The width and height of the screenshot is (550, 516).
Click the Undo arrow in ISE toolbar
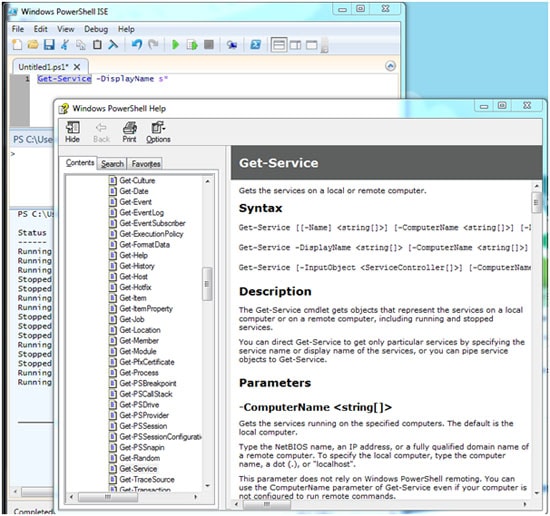click(x=136, y=45)
